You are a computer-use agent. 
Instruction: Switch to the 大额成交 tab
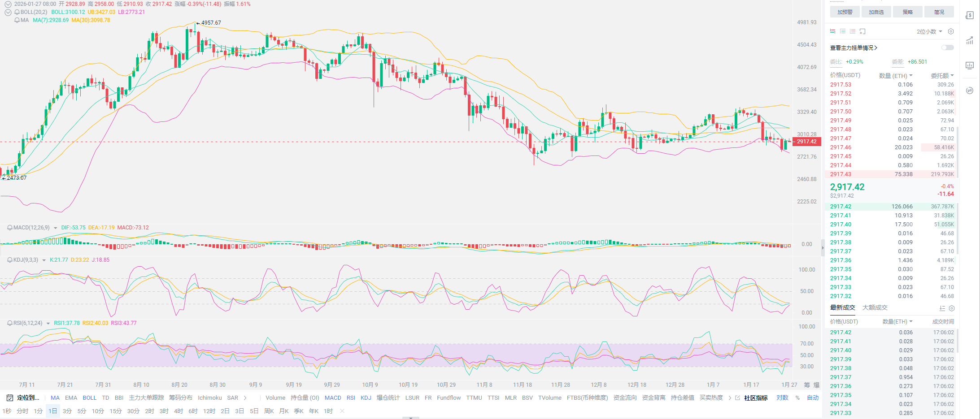[875, 307]
